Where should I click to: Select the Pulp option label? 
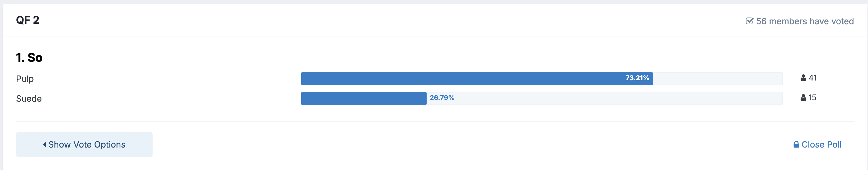pyautogui.click(x=25, y=79)
